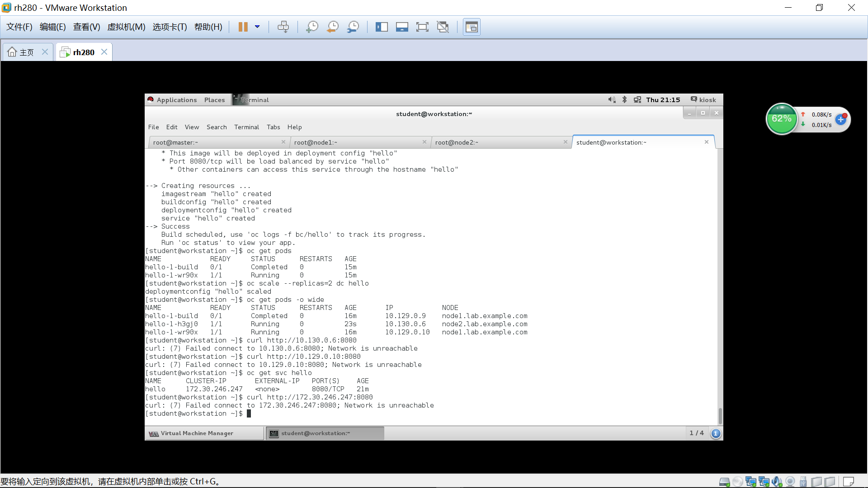Image resolution: width=868 pixels, height=488 pixels.
Task: Expand the power options dropdown arrow
Action: click(257, 27)
